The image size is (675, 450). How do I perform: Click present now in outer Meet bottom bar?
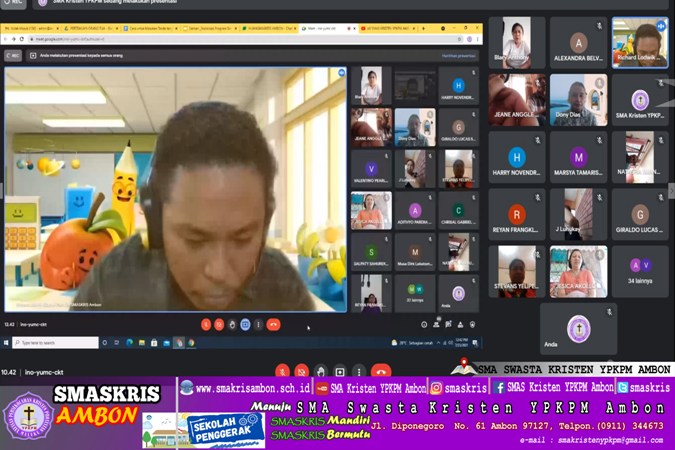pos(340,371)
